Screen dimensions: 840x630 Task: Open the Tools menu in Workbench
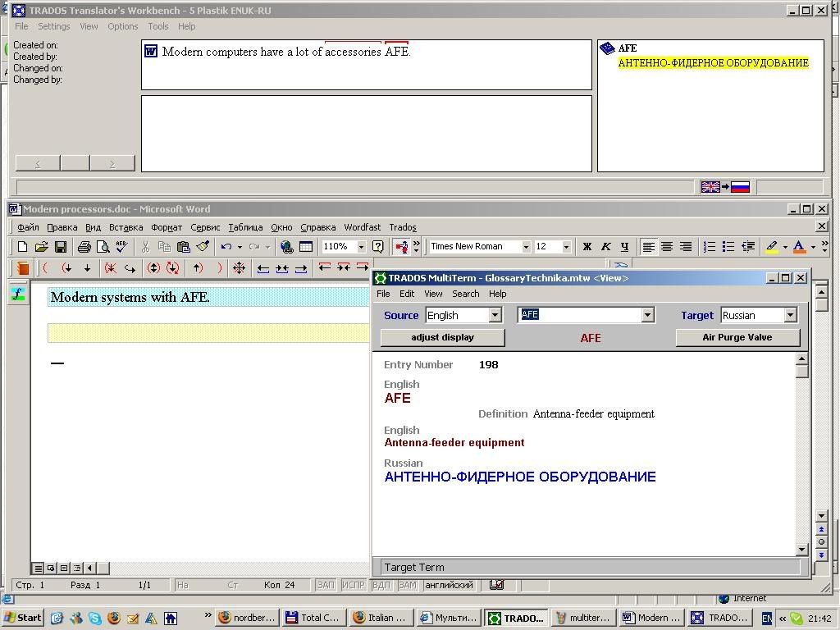[x=158, y=26]
